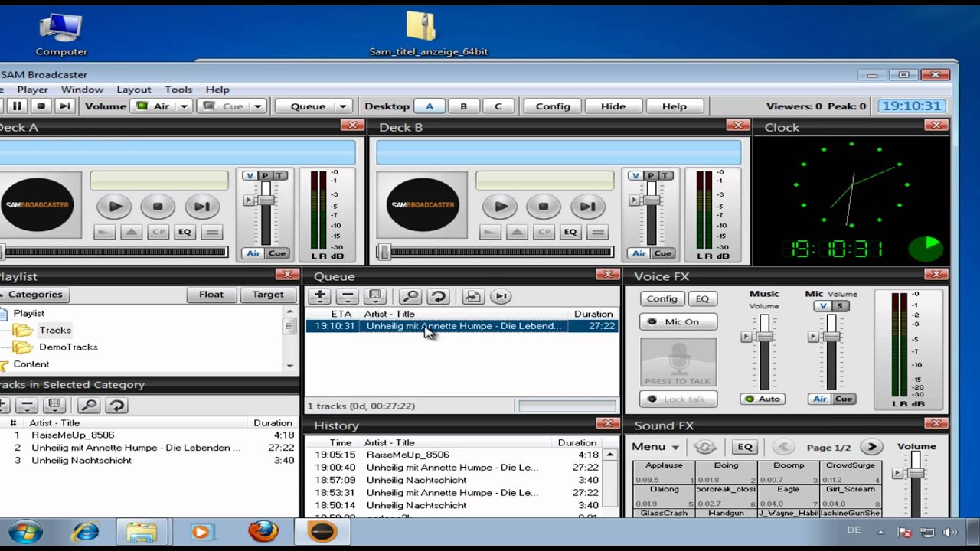Click the Add tracks plus icon in Queue
980x551 pixels.
click(320, 296)
